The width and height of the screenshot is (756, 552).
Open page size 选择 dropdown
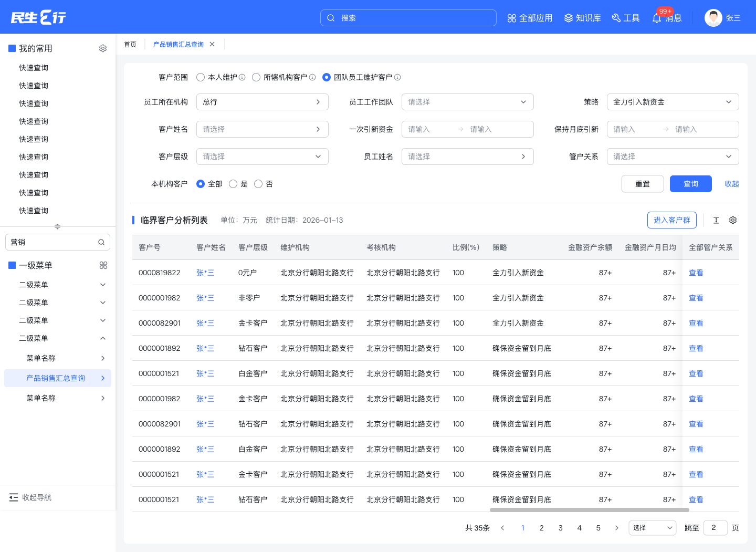click(653, 528)
